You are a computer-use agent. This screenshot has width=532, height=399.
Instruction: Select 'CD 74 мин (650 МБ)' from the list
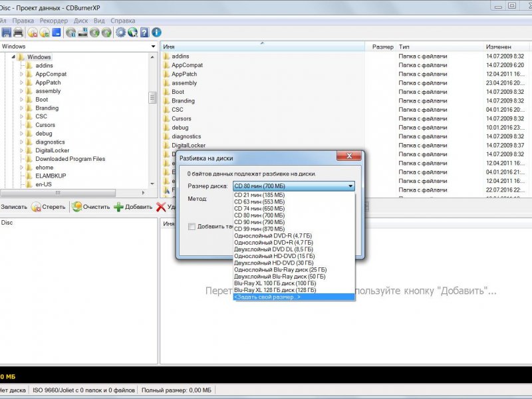point(294,209)
